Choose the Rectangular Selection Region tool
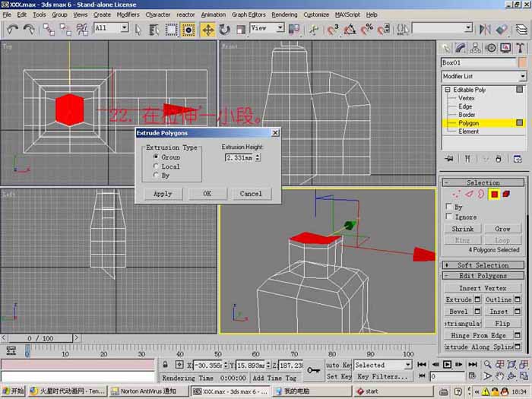 pyautogui.click(x=171, y=30)
